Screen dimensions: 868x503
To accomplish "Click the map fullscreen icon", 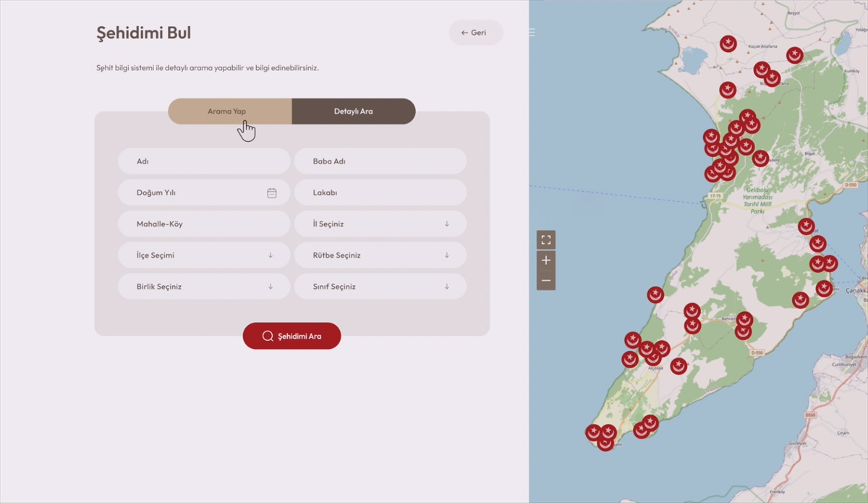I will click(545, 240).
